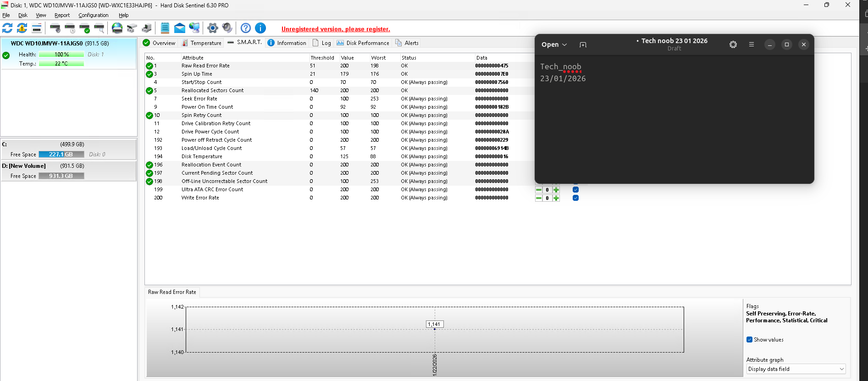
Task: Expand the Open dropdown in text editor
Action: pyautogui.click(x=554, y=44)
